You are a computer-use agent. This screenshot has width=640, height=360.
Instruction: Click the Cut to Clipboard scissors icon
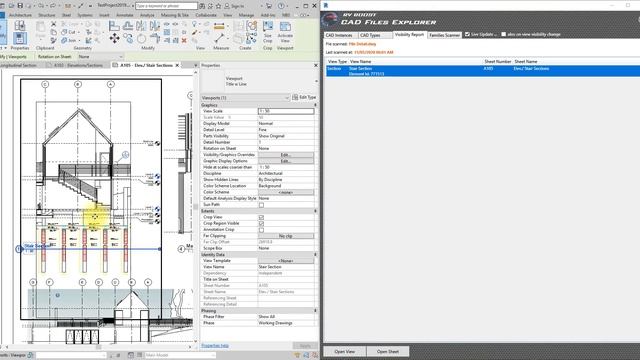(x=53, y=24)
